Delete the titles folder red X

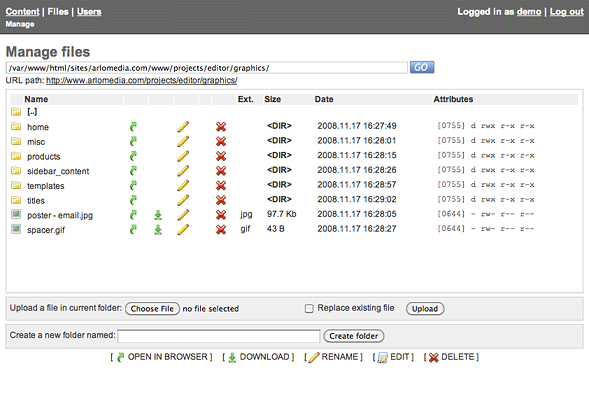pos(221,200)
